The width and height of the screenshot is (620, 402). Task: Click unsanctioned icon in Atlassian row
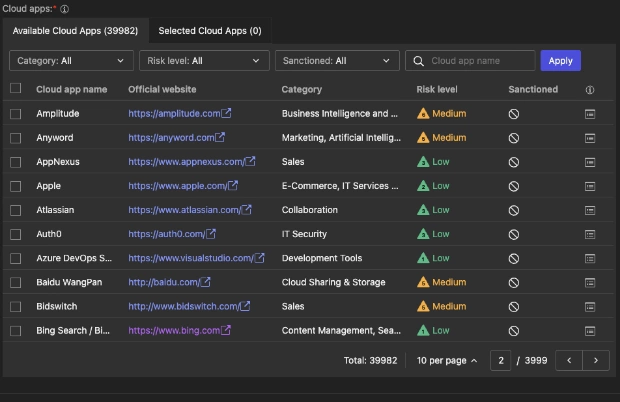tap(514, 210)
